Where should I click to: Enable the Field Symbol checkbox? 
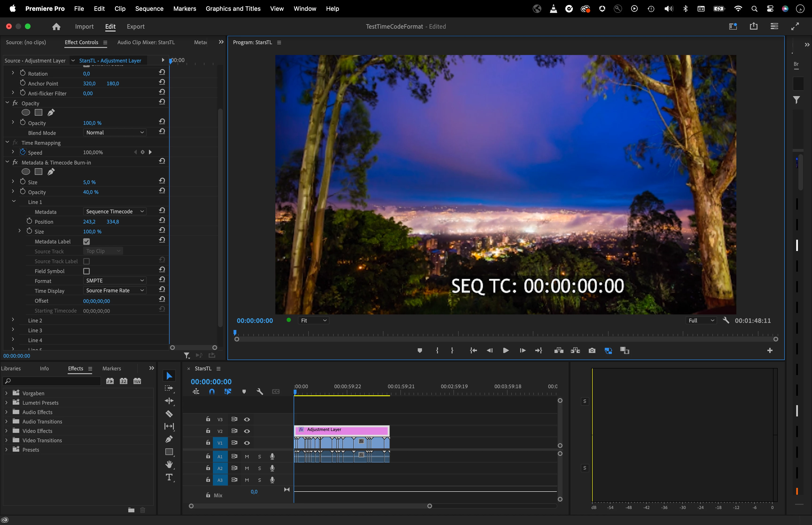pos(86,271)
